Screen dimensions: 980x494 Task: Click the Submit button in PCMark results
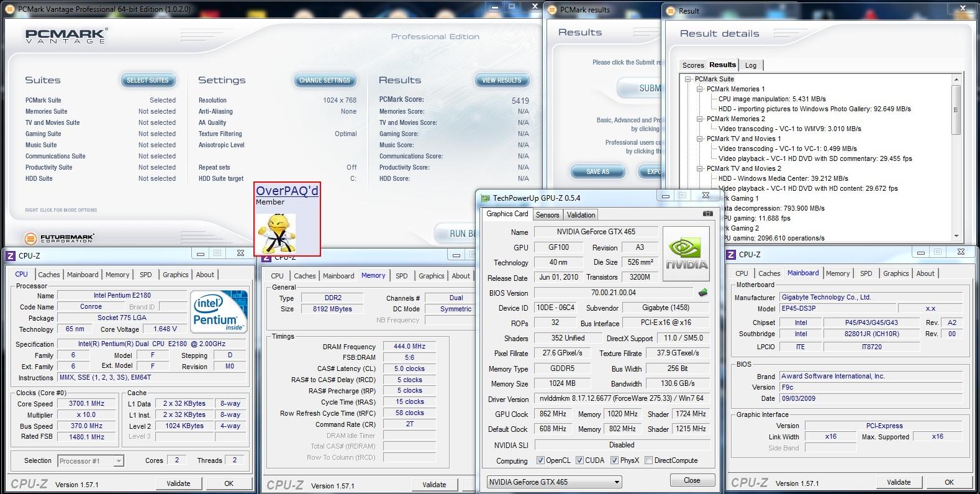click(640, 88)
